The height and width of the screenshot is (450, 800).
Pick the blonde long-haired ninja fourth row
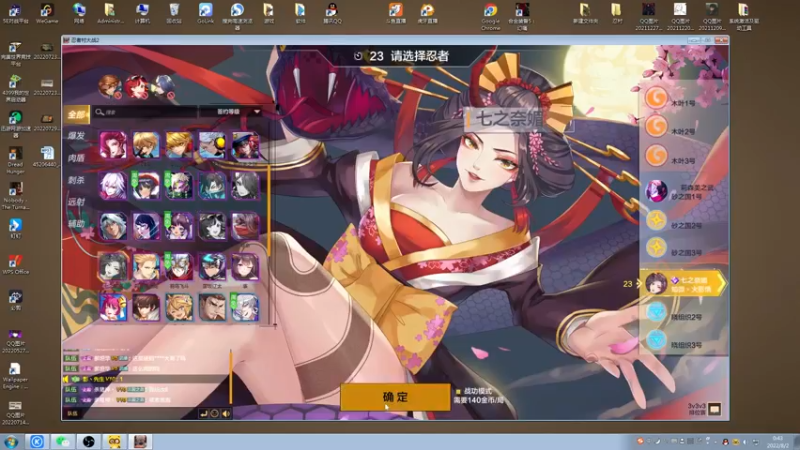point(146,266)
